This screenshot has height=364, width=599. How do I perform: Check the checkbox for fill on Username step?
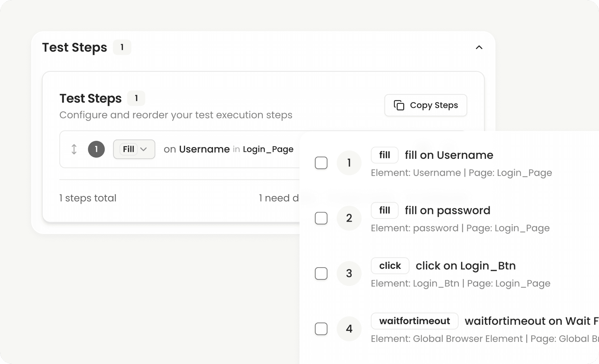(321, 162)
